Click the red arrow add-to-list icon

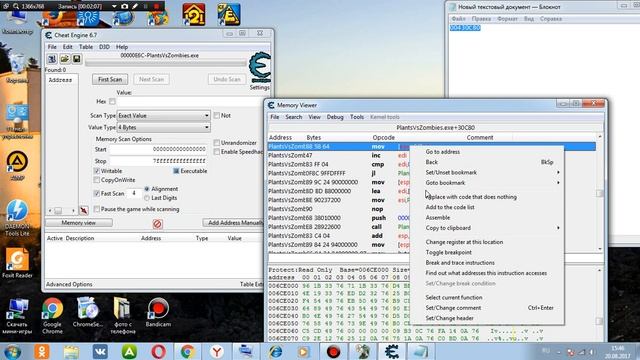(84, 211)
